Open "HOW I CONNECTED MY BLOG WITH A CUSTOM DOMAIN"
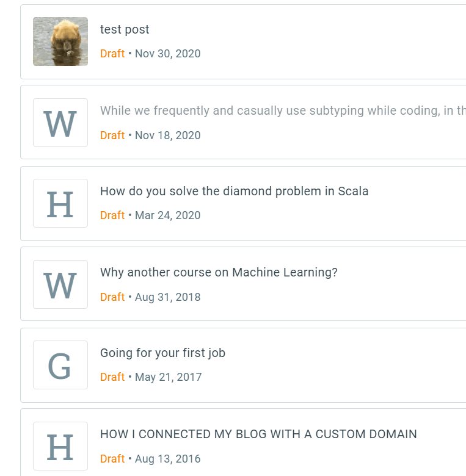Viewport: 466px width, 476px height. pyautogui.click(x=258, y=434)
